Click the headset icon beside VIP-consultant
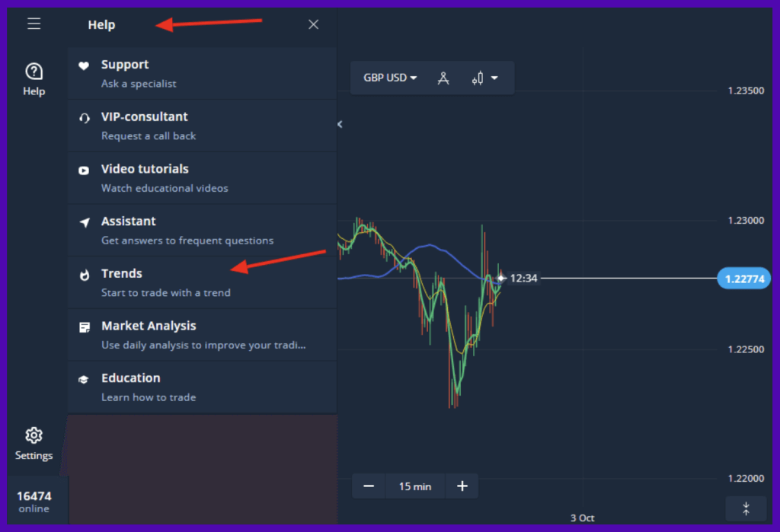 pos(84,118)
